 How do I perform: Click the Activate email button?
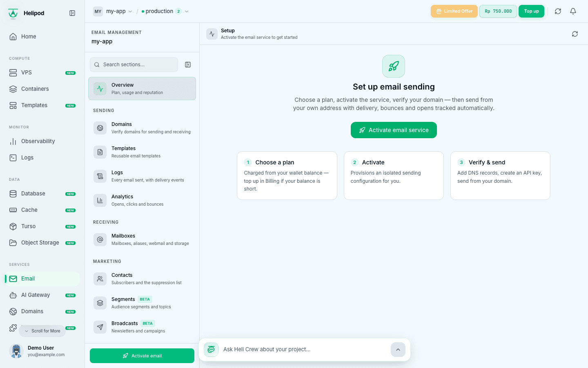click(x=142, y=356)
